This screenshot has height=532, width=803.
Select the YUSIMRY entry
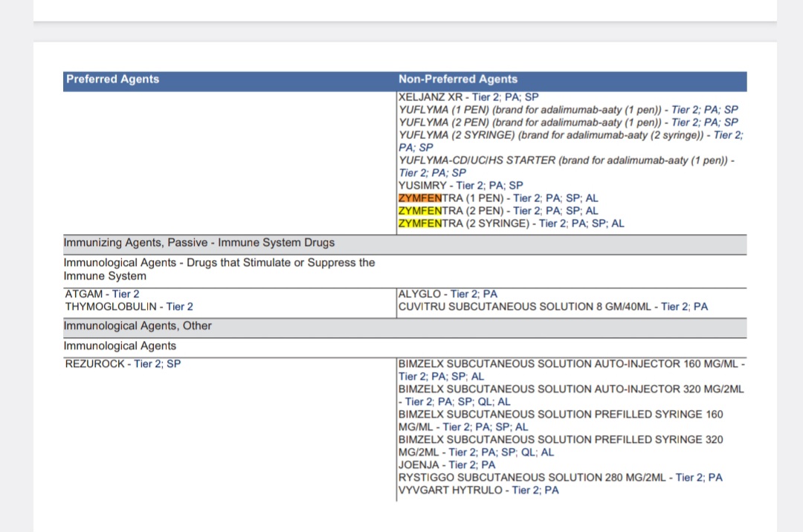tap(461, 186)
